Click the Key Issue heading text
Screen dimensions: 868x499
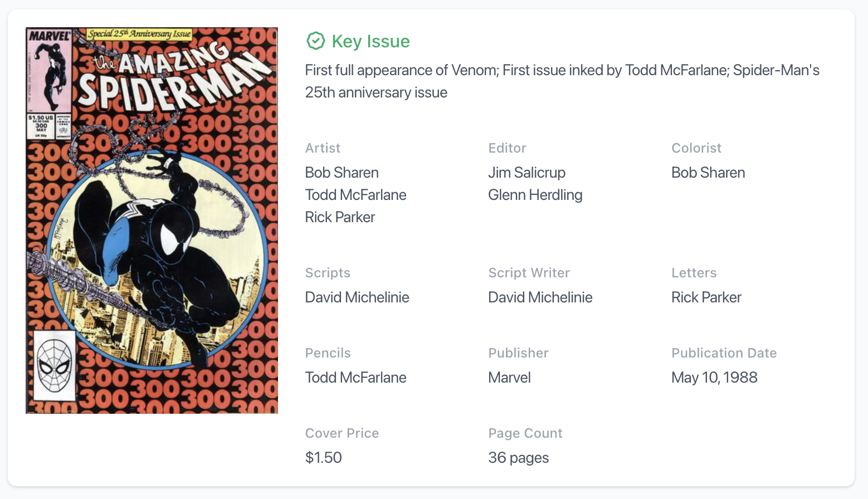[370, 41]
